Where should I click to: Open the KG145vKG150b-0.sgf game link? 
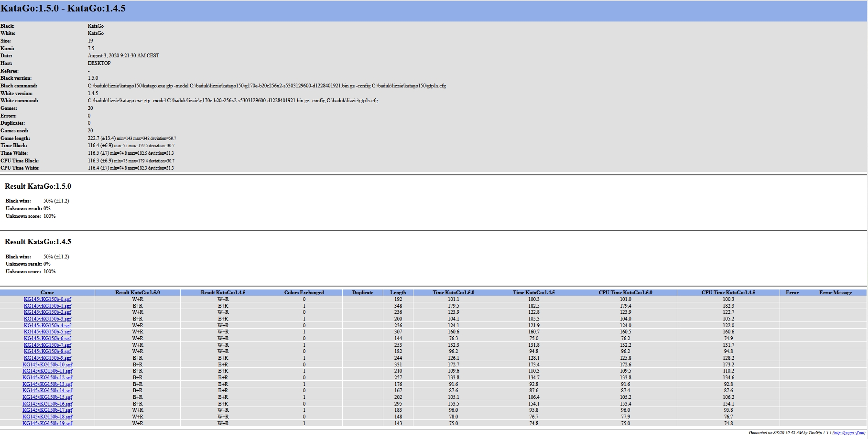[47, 300]
